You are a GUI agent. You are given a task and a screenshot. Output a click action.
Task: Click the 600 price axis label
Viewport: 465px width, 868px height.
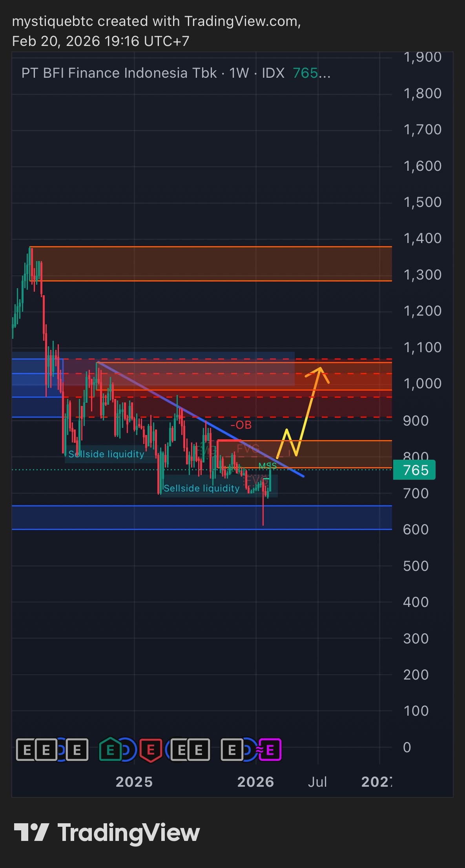(x=416, y=529)
